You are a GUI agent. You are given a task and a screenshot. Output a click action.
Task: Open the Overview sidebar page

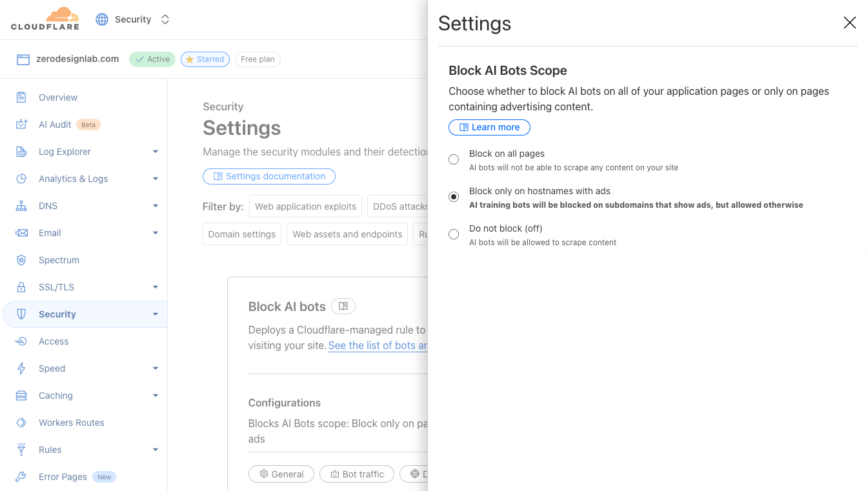[58, 97]
